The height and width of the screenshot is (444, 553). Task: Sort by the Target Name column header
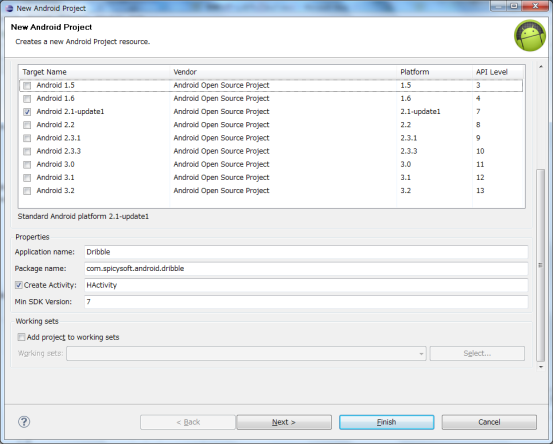tap(94, 72)
